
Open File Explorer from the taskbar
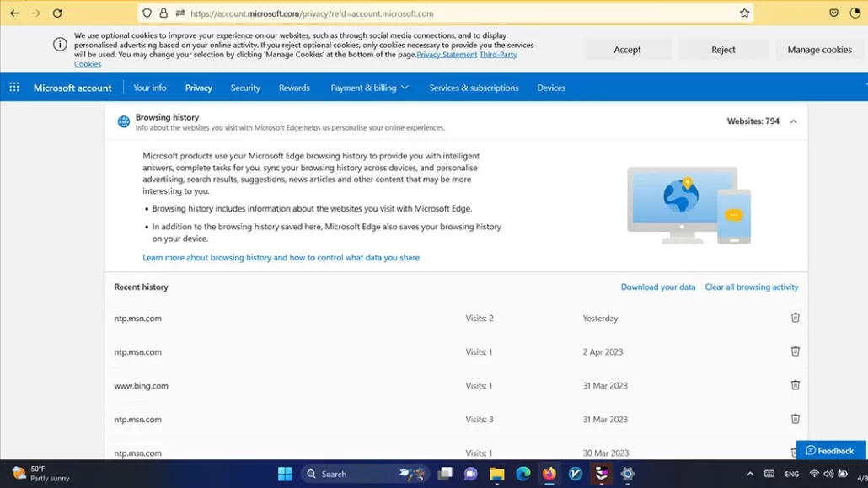(x=497, y=475)
